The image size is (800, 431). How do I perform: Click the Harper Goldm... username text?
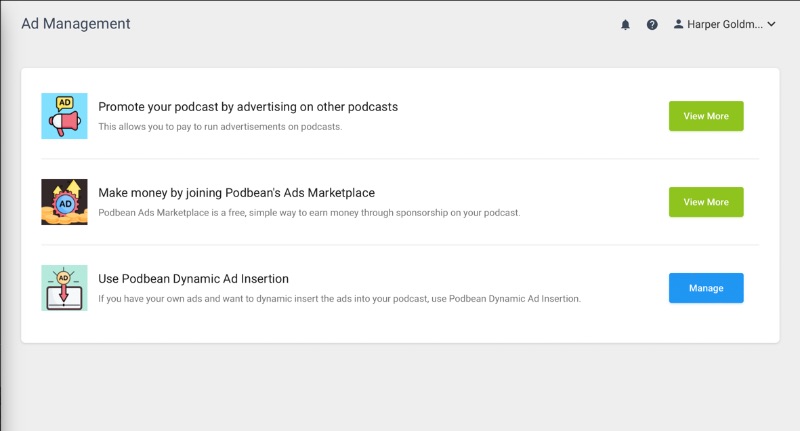coord(724,24)
